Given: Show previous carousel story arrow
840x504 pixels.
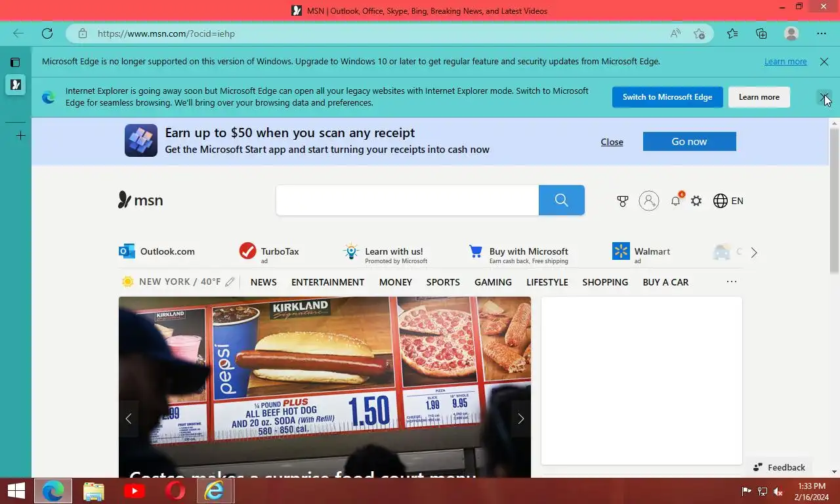Looking at the screenshot, I should 129,419.
